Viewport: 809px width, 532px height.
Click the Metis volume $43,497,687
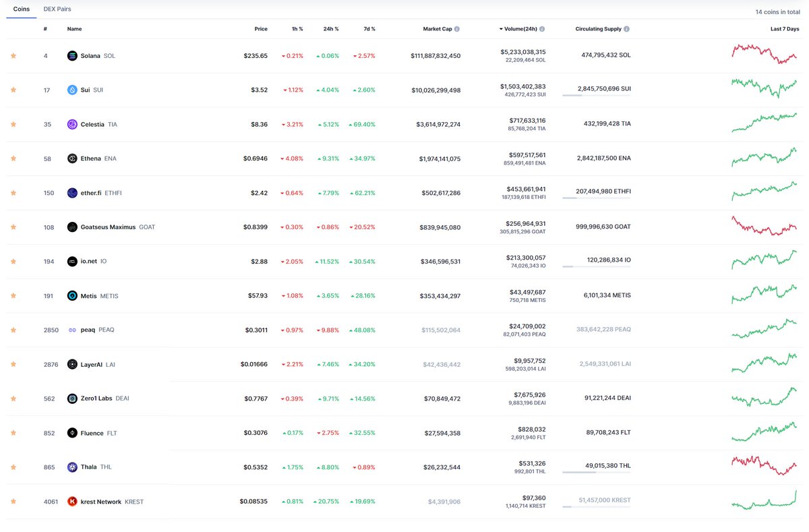click(x=527, y=291)
